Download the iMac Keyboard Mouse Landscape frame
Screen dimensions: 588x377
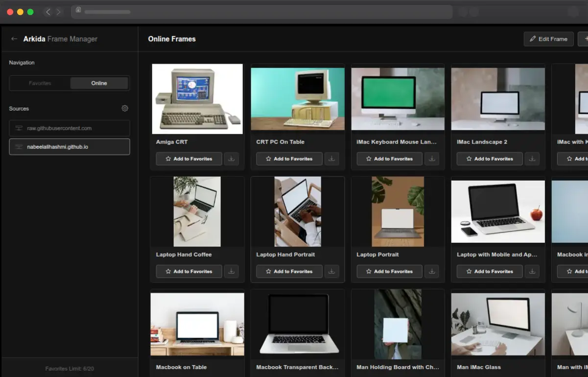coord(432,159)
